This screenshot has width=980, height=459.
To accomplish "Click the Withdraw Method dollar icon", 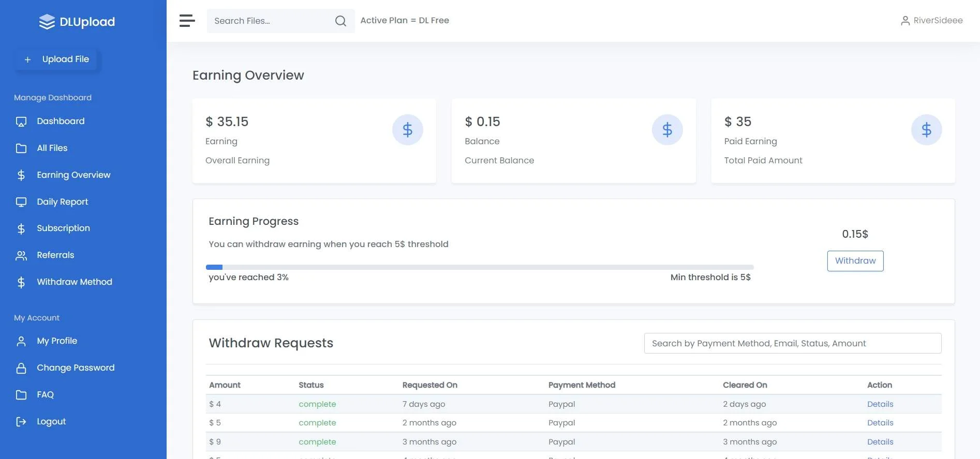I will click(x=21, y=282).
